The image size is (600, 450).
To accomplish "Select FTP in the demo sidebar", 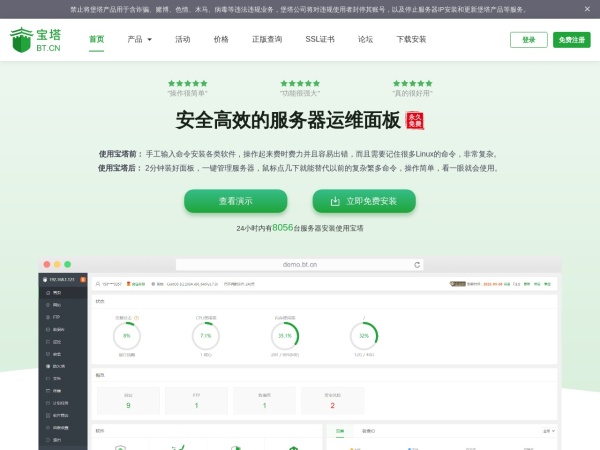I will (57, 316).
